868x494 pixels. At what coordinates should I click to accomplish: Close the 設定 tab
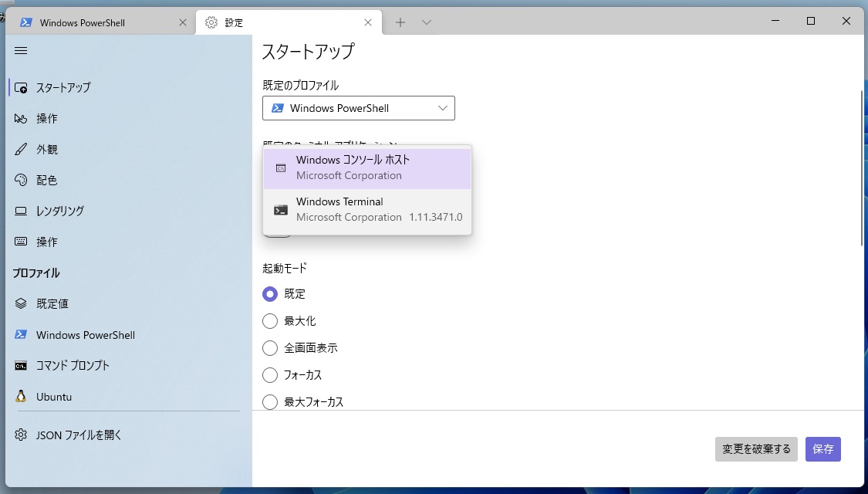(368, 22)
